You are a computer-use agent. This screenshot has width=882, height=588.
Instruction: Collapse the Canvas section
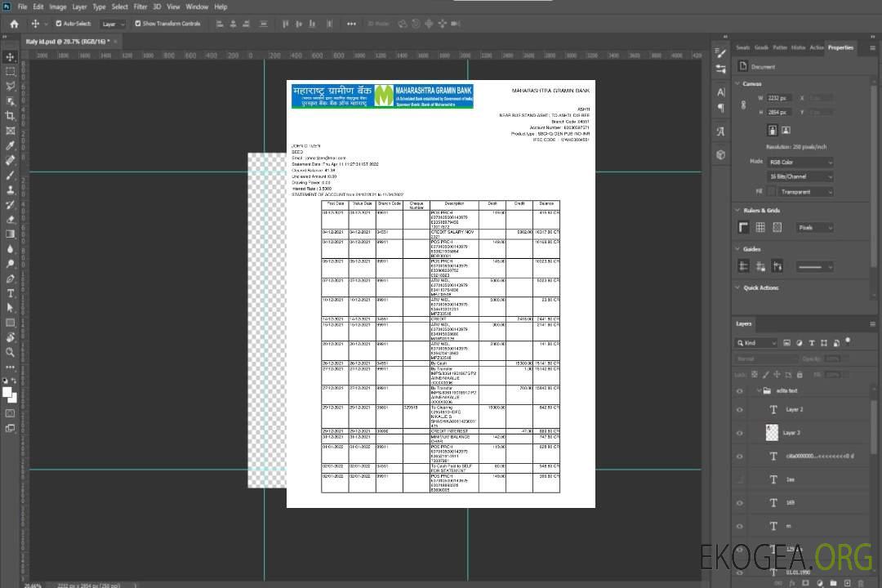[738, 83]
